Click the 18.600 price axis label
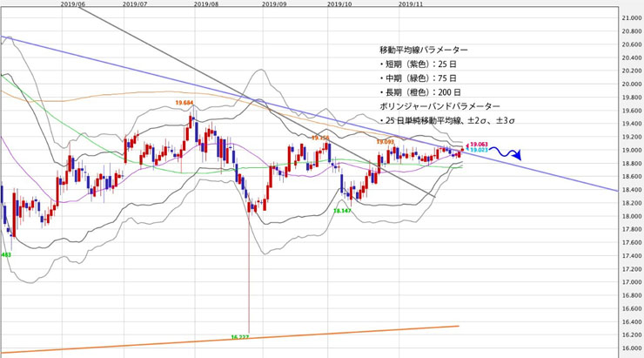Image resolution: width=644 pixels, height=358 pixels. [x=632, y=177]
